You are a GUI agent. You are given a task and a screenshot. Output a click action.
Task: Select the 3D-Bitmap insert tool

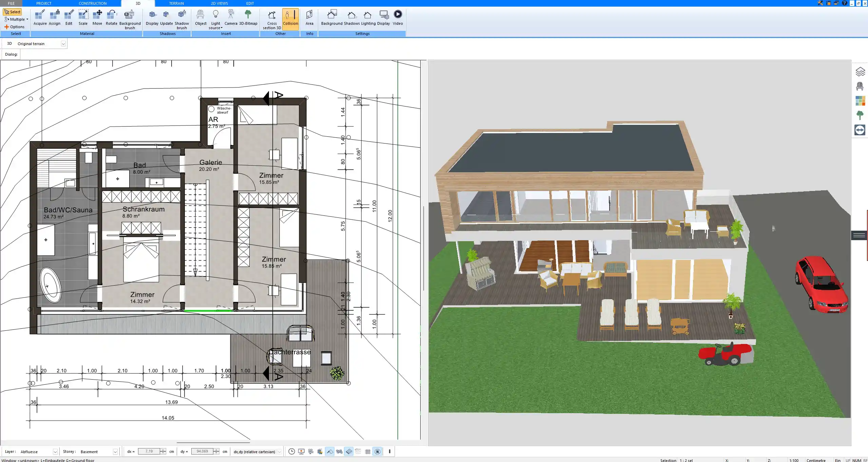pyautogui.click(x=249, y=16)
